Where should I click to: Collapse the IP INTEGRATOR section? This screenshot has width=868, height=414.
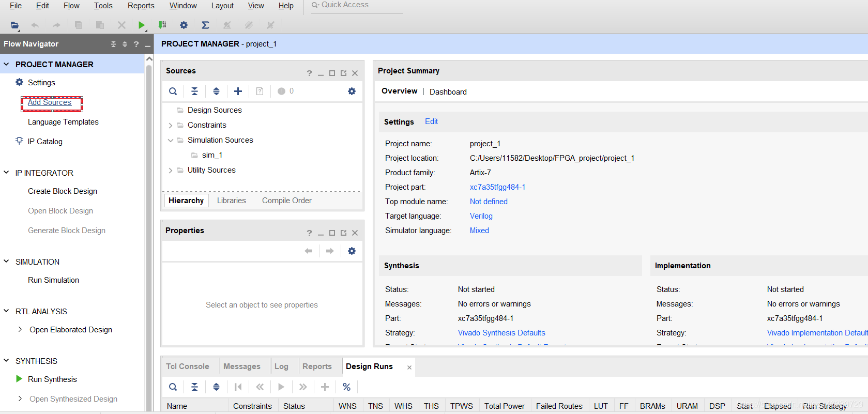(6, 173)
